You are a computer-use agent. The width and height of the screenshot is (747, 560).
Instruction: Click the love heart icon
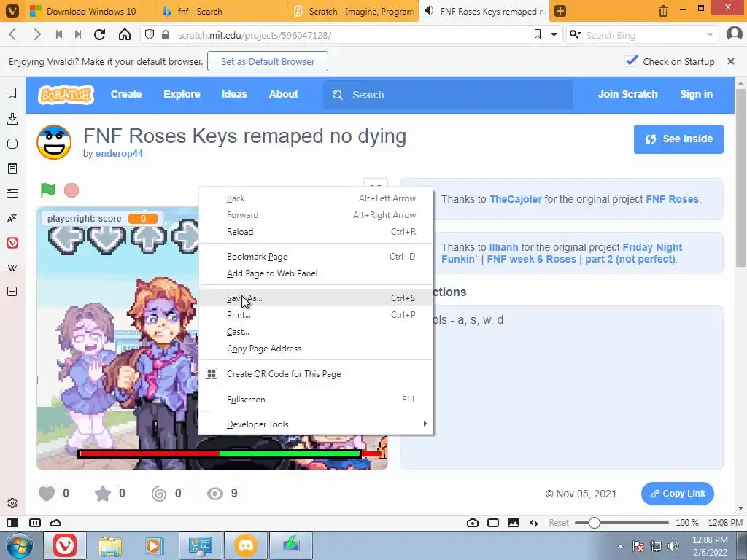(47, 494)
